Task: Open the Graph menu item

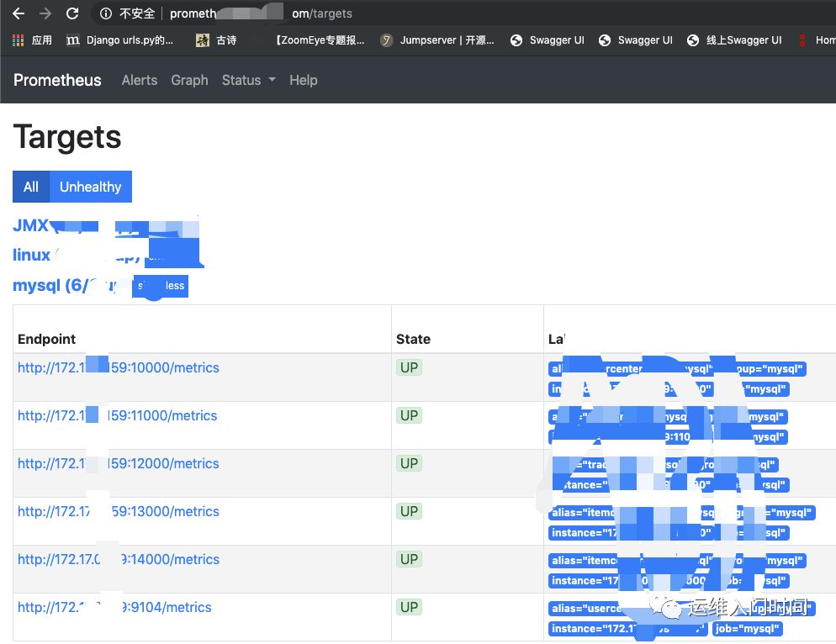Action: [189, 80]
